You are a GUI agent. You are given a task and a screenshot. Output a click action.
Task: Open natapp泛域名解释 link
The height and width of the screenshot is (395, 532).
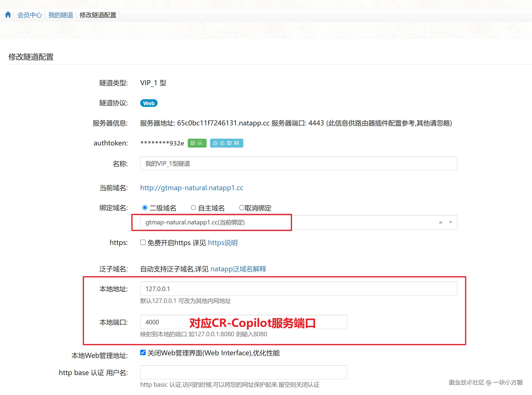pos(238,269)
